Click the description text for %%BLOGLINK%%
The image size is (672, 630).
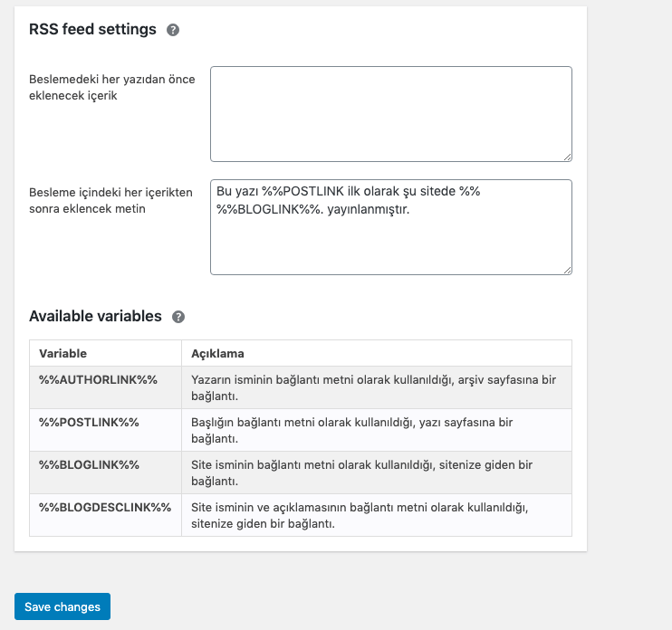(361, 472)
